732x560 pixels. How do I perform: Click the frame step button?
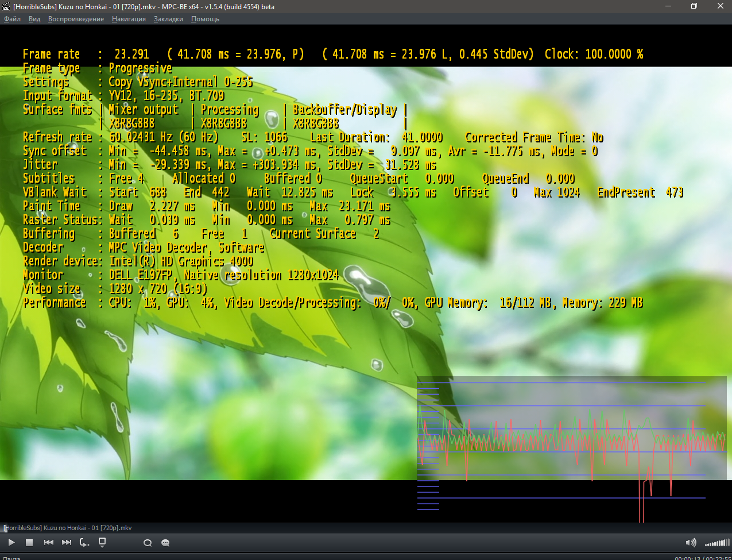[84, 542]
